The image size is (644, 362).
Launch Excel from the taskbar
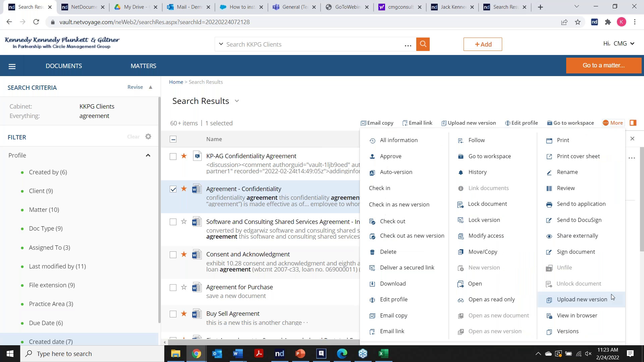383,354
